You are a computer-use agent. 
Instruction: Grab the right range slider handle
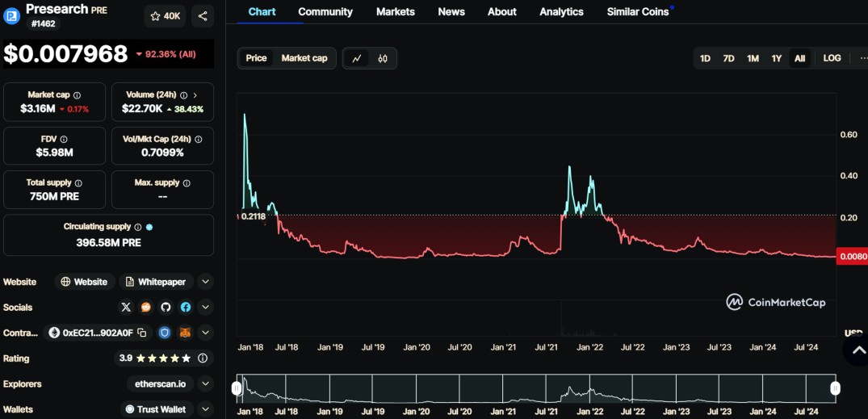[836, 388]
